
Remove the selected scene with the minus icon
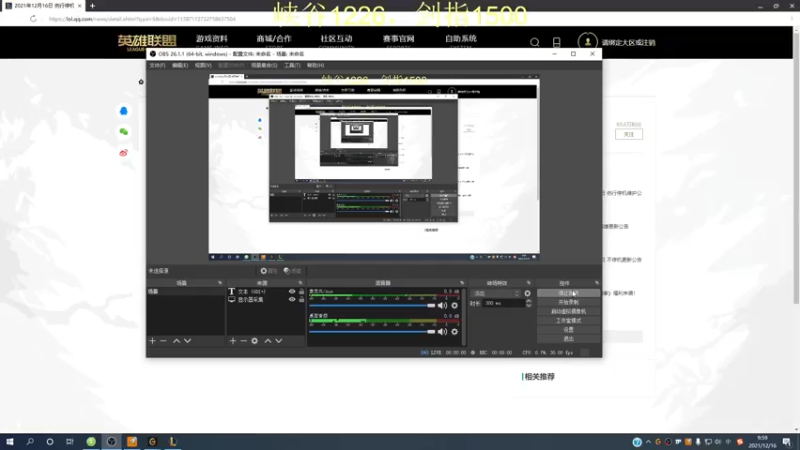pos(163,341)
